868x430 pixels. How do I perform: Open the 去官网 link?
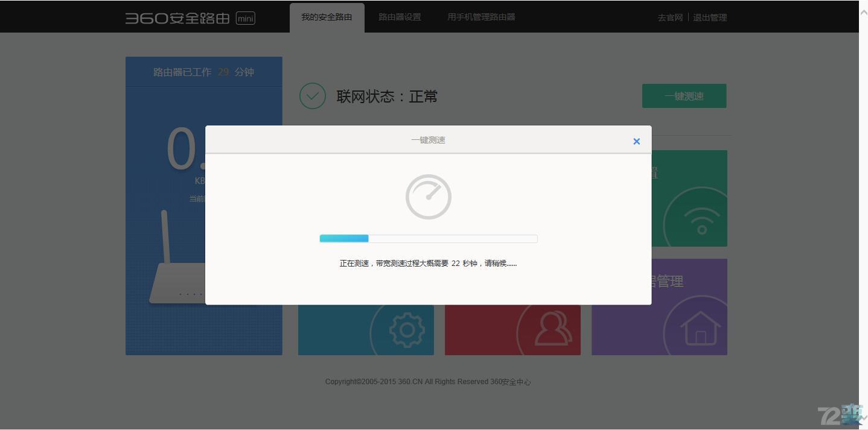tap(669, 17)
